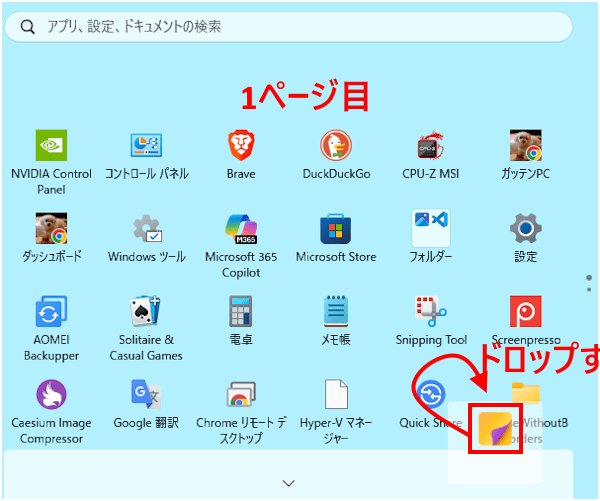600x501 pixels.
Task: Click the magnifier search icon
Action: coord(28,27)
